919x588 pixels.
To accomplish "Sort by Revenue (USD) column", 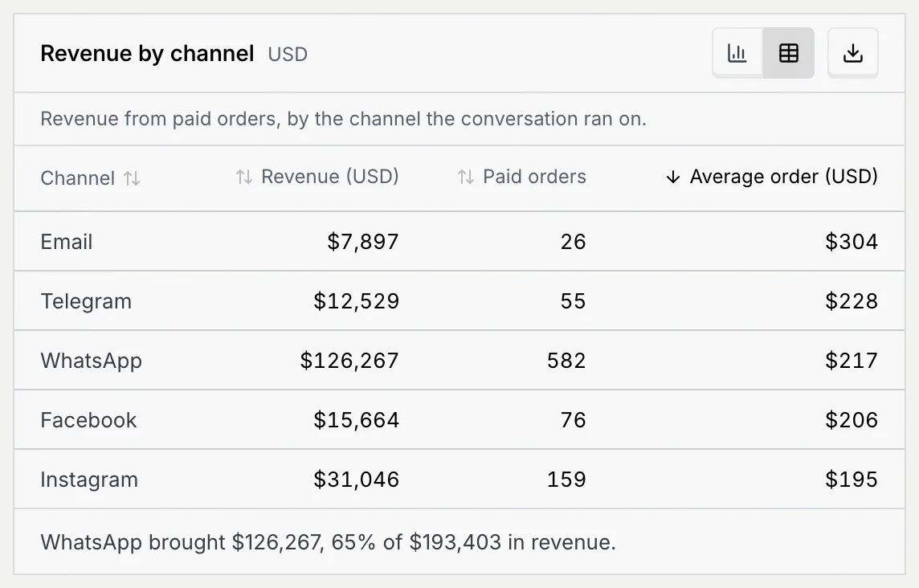I will 317,177.
